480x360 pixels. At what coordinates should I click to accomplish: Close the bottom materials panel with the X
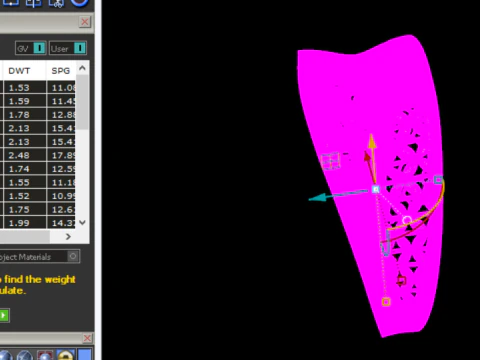(87, 338)
